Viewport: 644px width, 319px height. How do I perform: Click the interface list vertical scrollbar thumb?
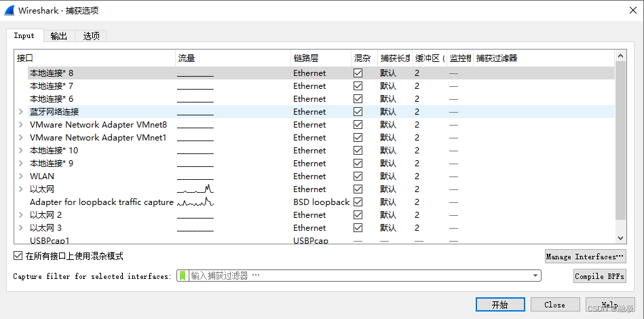tap(620, 140)
